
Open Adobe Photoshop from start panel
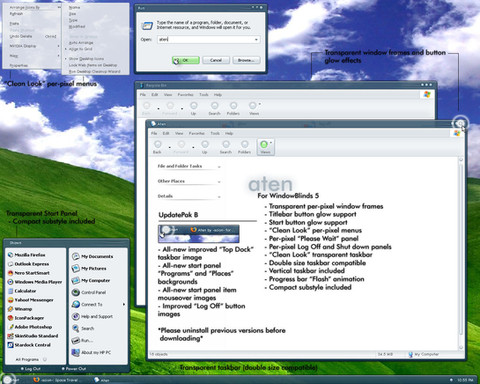pos(30,327)
